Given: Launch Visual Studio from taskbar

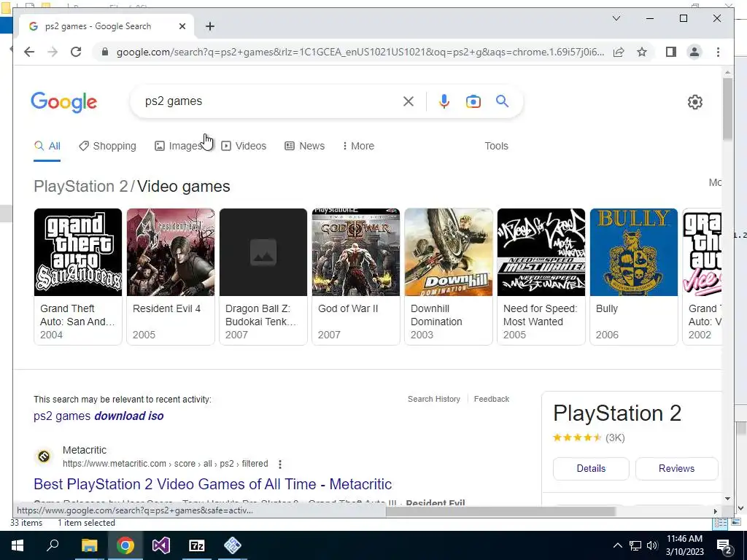Looking at the screenshot, I should (161, 545).
